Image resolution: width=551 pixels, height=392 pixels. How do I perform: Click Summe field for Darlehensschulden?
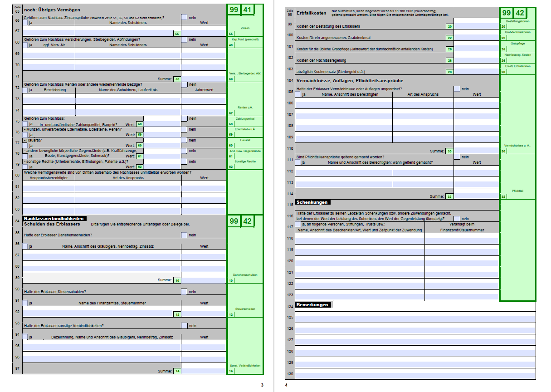pos(204,280)
